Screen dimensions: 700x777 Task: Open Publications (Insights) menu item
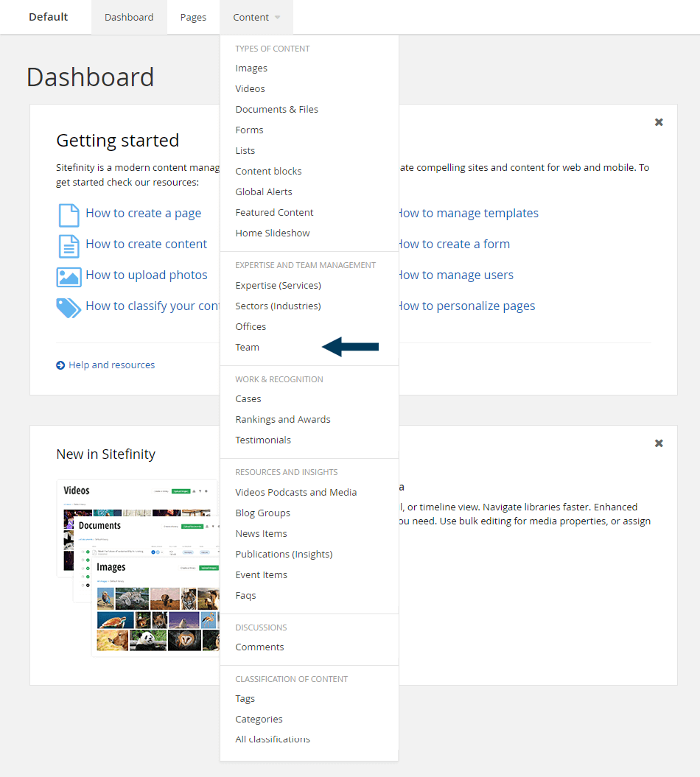284,555
